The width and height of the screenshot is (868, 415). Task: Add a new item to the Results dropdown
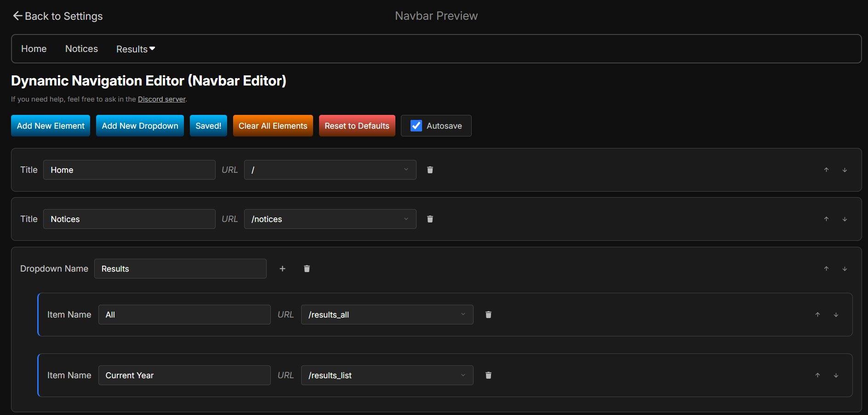282,268
